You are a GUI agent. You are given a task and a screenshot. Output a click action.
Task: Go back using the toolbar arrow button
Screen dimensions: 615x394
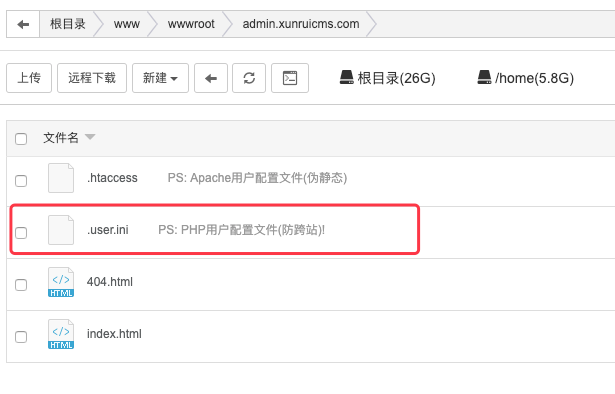click(x=211, y=78)
